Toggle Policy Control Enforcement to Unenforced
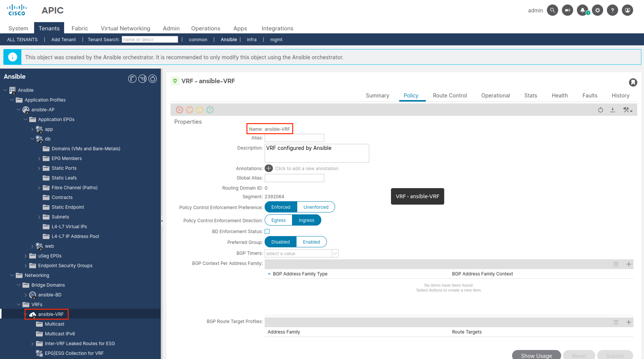644x359 pixels. coord(316,206)
